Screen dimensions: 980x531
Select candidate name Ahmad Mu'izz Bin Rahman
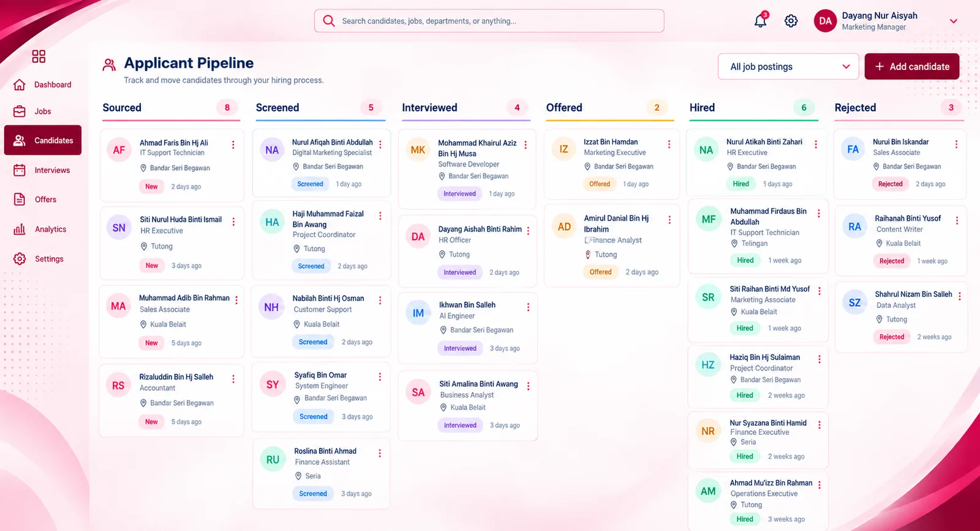[771, 483]
